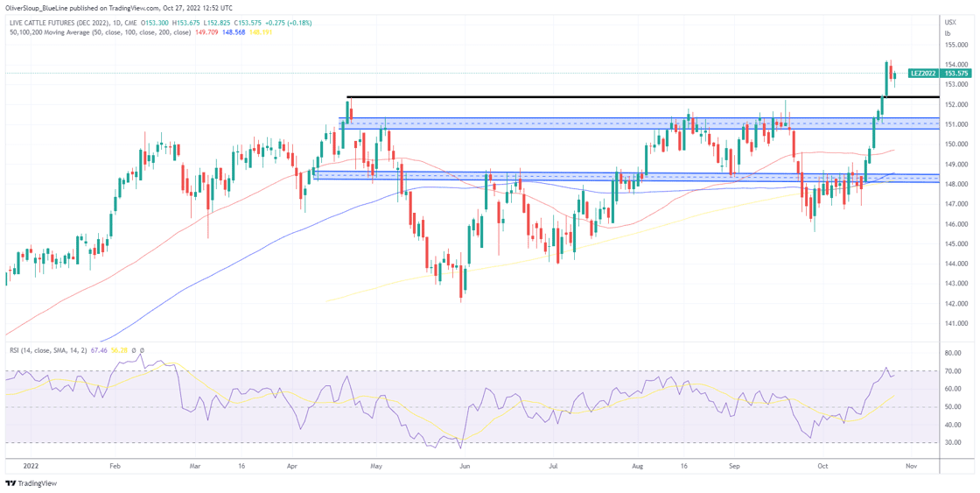
Task: Click the 'Jul' time axis label
Action: click(554, 467)
